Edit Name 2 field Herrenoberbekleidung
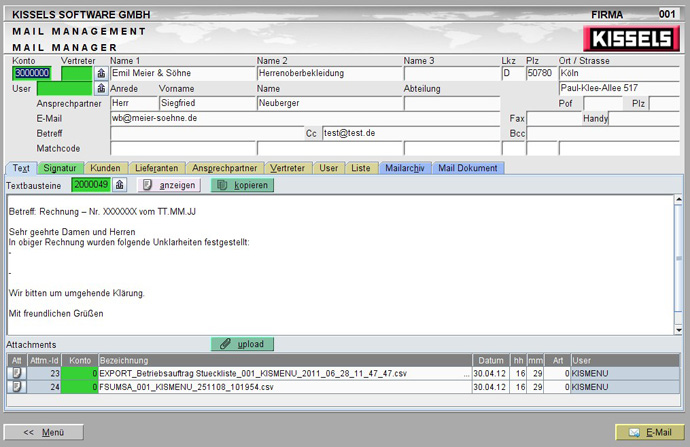The height and width of the screenshot is (447, 690). [x=330, y=73]
